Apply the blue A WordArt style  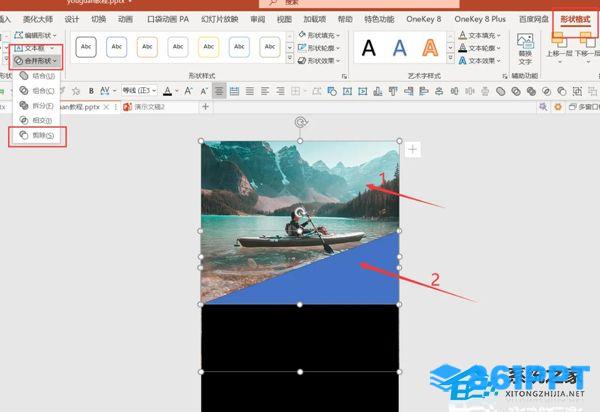pyautogui.click(x=399, y=48)
